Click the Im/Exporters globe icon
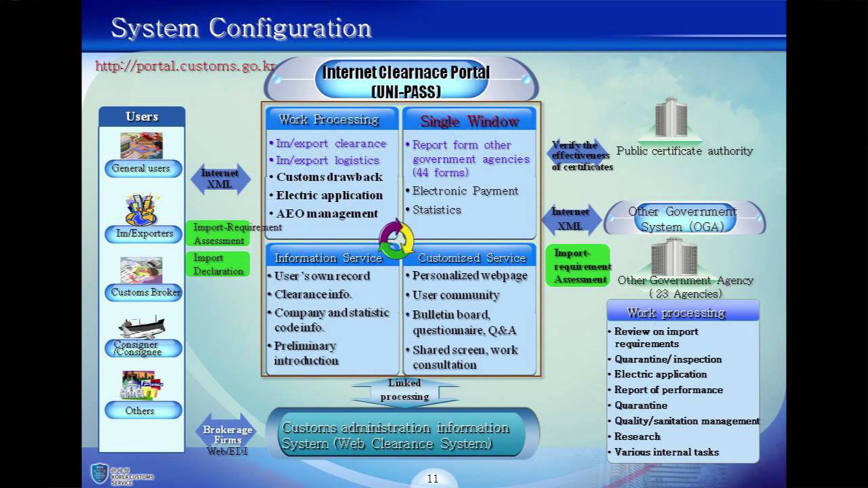 coord(141,210)
